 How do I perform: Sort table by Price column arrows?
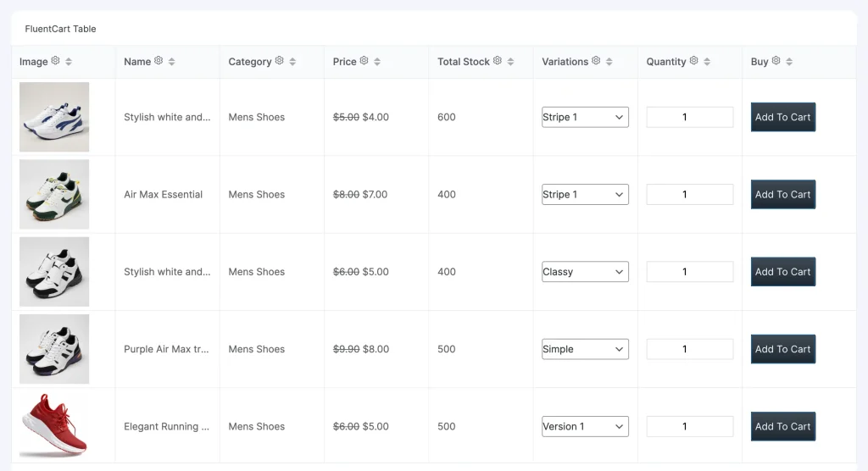(377, 62)
